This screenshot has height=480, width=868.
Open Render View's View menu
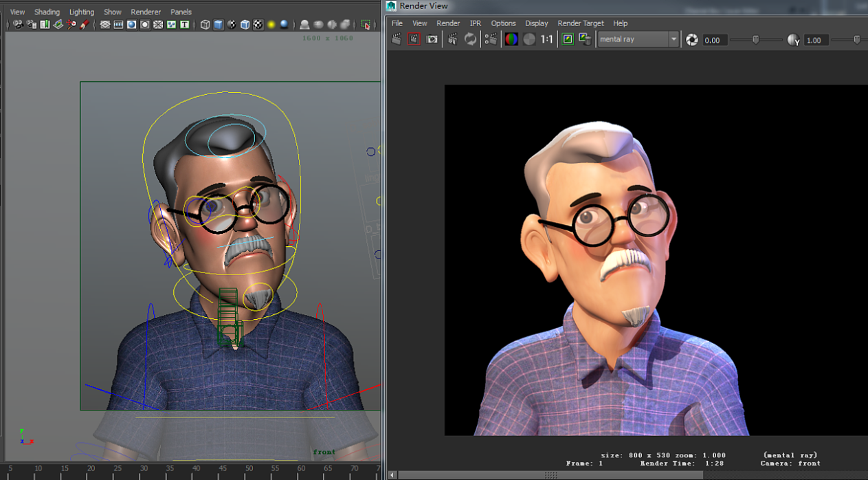[420, 23]
